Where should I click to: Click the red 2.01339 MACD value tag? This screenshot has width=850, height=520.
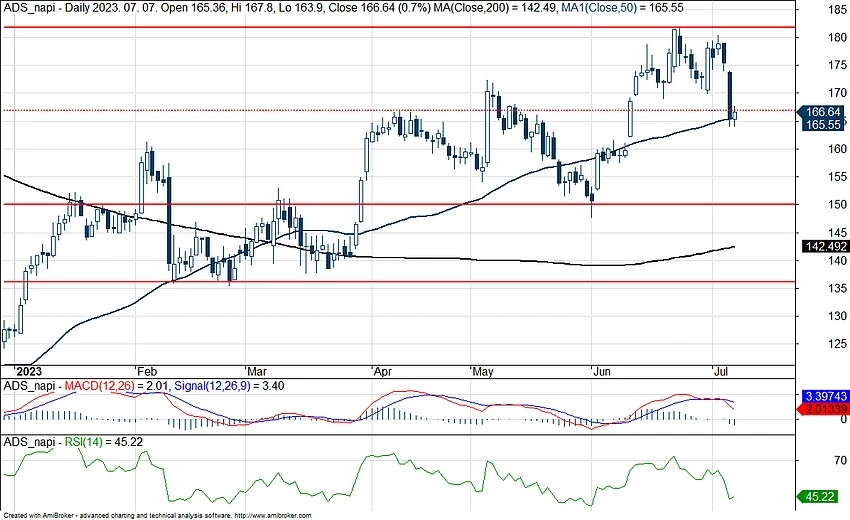[x=823, y=408]
